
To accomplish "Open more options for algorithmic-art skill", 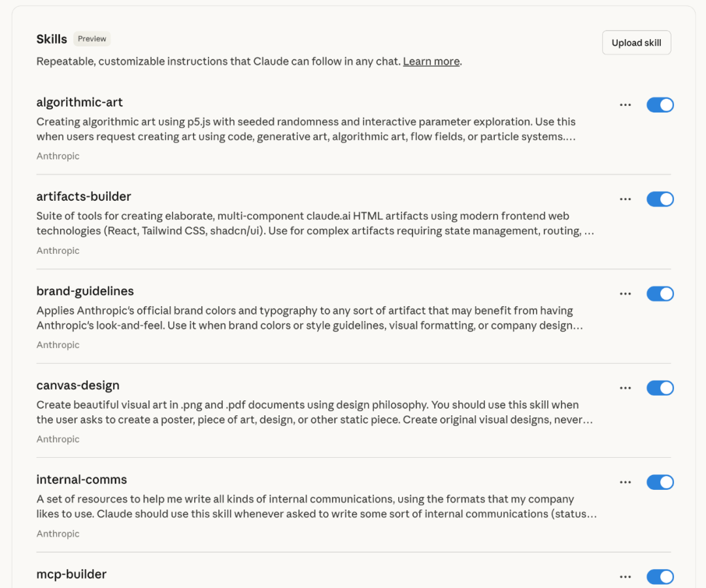I will [x=626, y=105].
